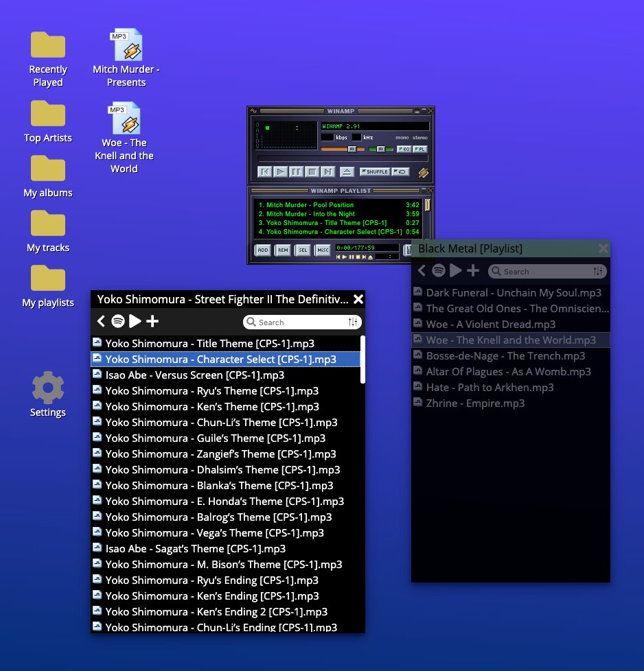Open filter sliders in Yoko Shimomura search box

pos(353,322)
